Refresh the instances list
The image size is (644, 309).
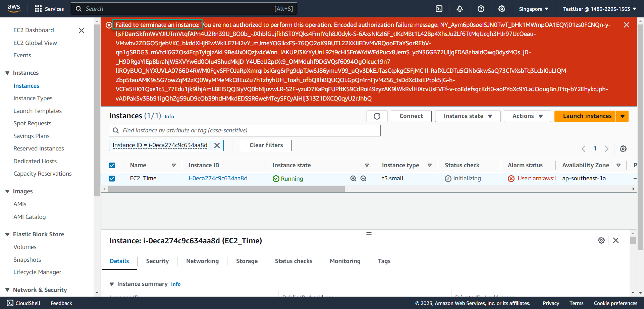click(x=377, y=116)
